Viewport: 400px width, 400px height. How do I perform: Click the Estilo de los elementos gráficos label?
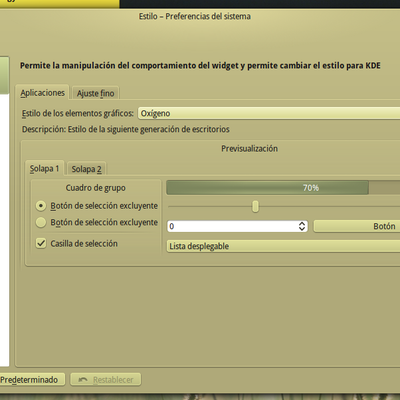(78, 113)
